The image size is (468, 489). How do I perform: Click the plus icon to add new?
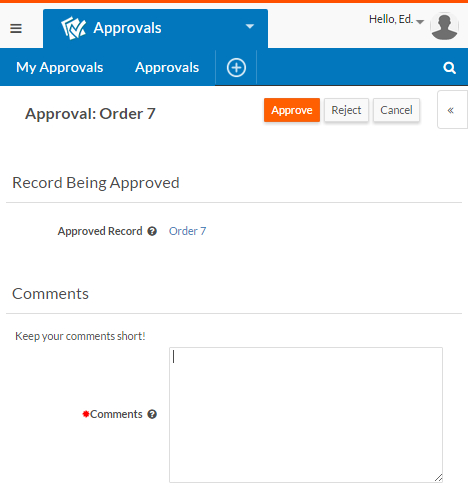point(236,68)
